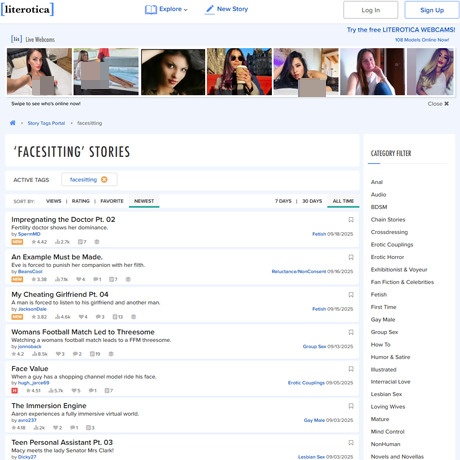Bookmark An Example Must be Made
460x460 pixels.
coord(351,257)
